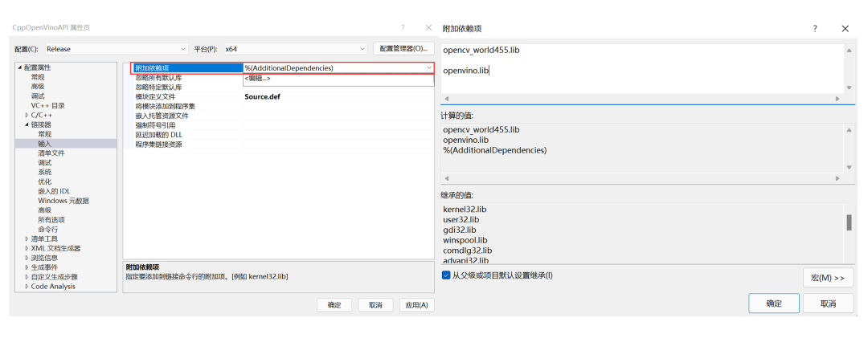Collapse the 配置属性 tree node

tap(20, 67)
